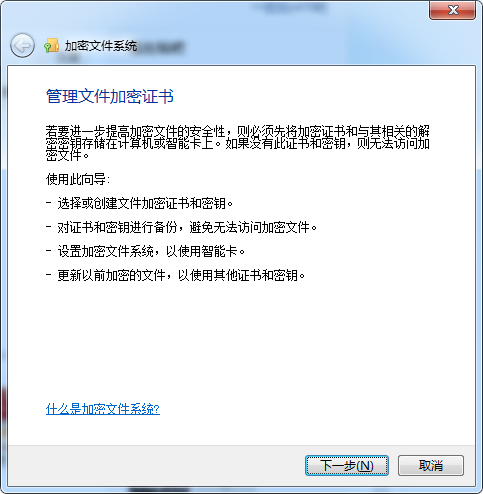Click the 下一步(N) button
Viewport: 483px width, 494px height.
tap(347, 465)
